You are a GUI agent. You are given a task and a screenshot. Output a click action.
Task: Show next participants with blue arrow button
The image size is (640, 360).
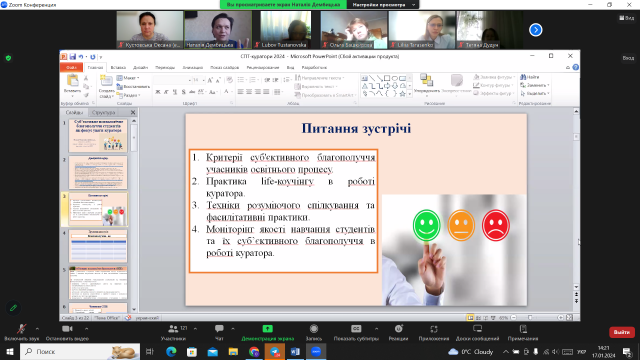click(x=536, y=30)
